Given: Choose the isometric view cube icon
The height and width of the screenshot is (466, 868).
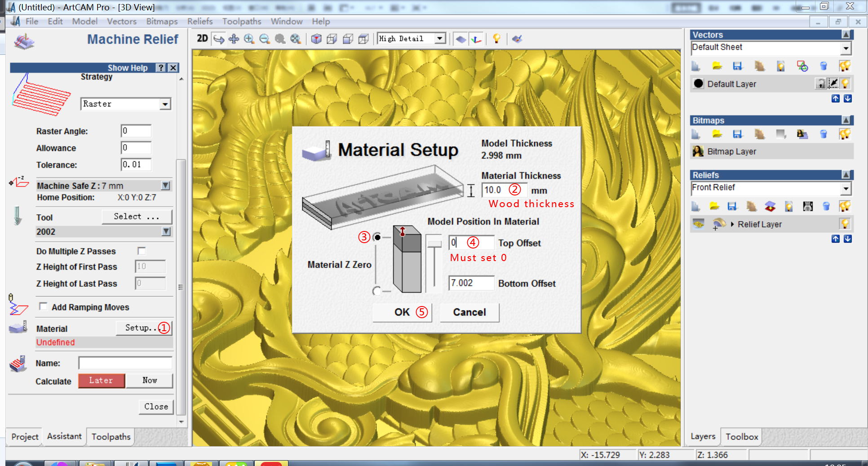Looking at the screenshot, I should (x=316, y=39).
